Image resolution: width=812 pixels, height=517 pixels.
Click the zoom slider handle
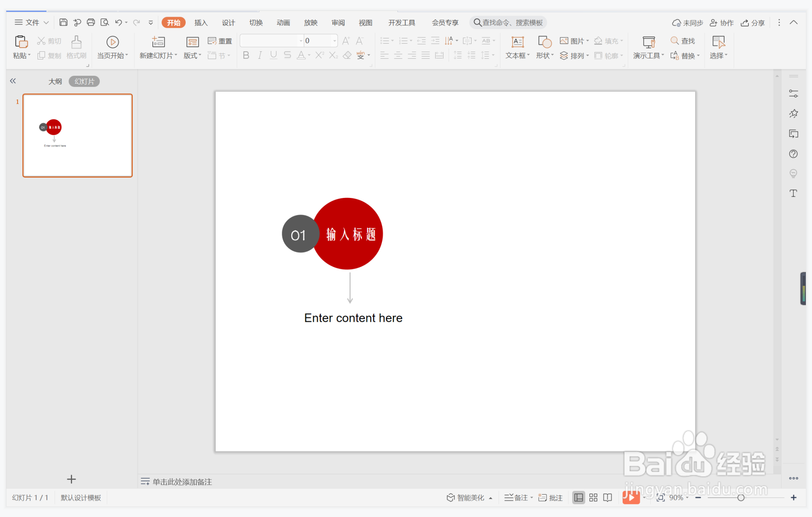click(741, 497)
